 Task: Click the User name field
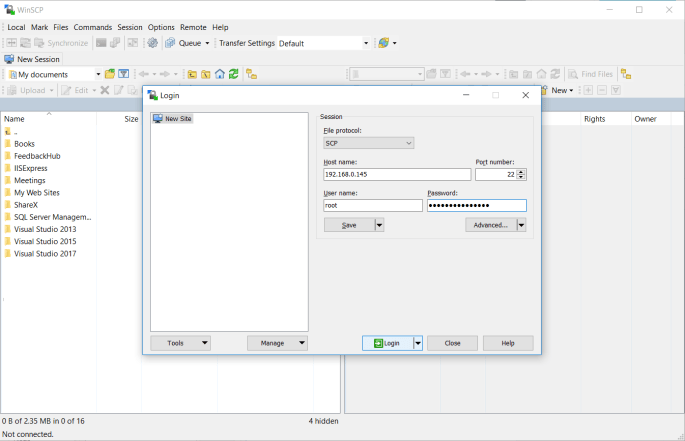point(373,205)
